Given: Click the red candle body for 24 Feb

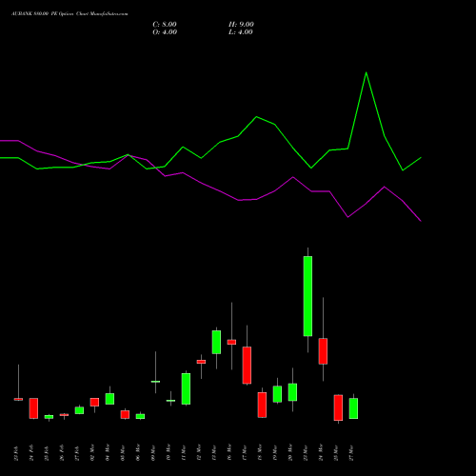Looking at the screenshot, I should click(x=33, y=408).
